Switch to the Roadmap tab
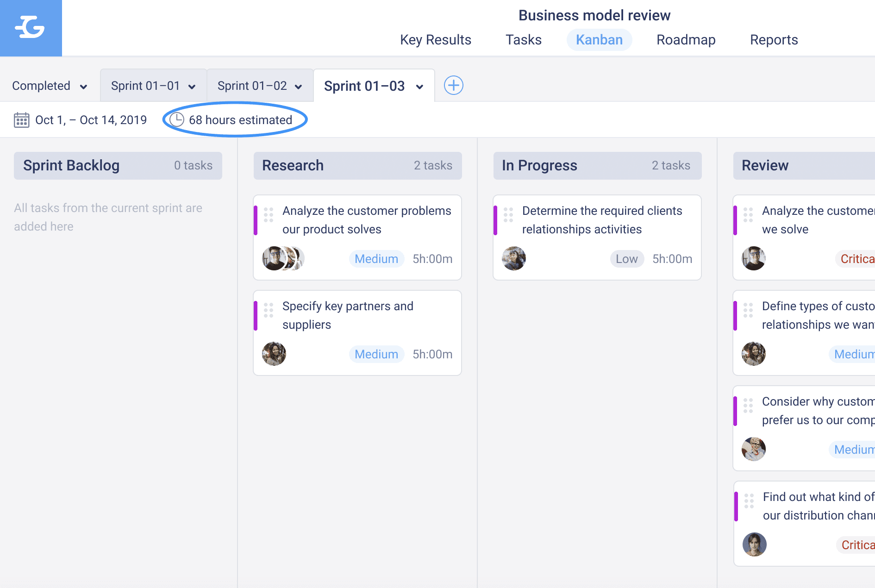The height and width of the screenshot is (588, 875). (686, 40)
